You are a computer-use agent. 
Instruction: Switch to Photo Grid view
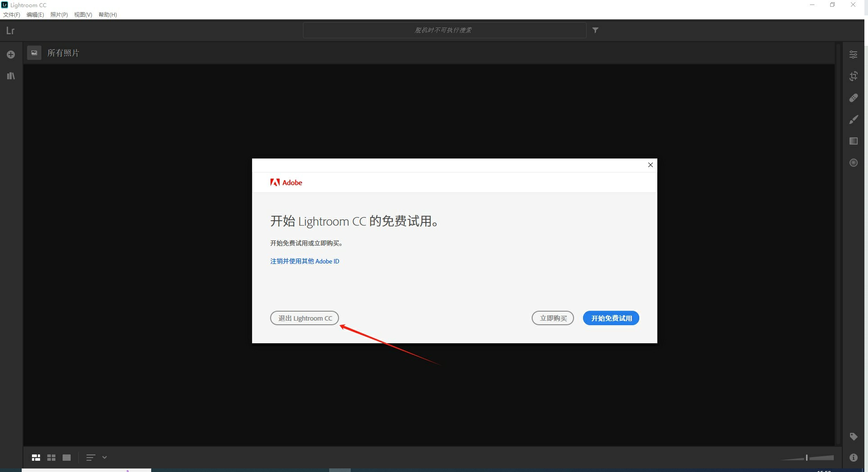click(x=36, y=458)
